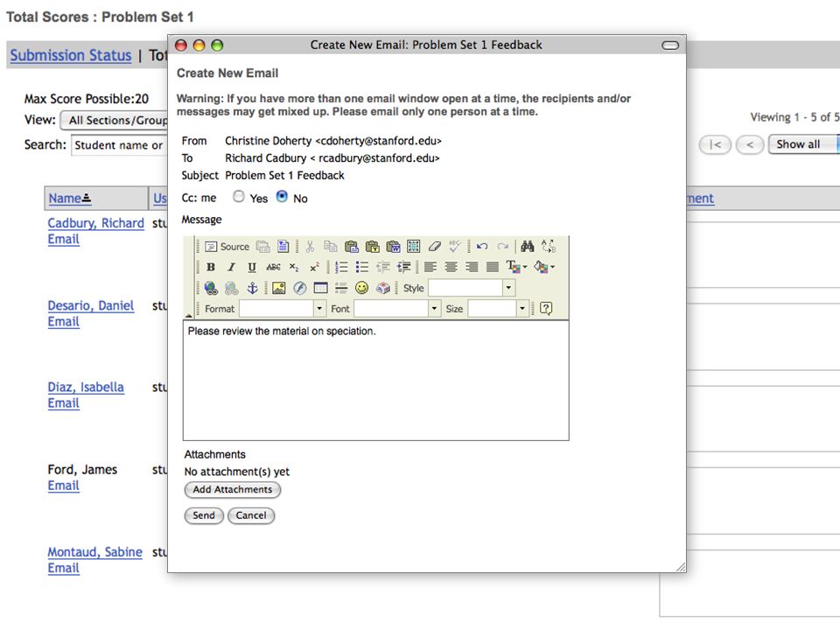The image size is (840, 630).
Task: Open the Style dropdown
Action: [x=472, y=288]
